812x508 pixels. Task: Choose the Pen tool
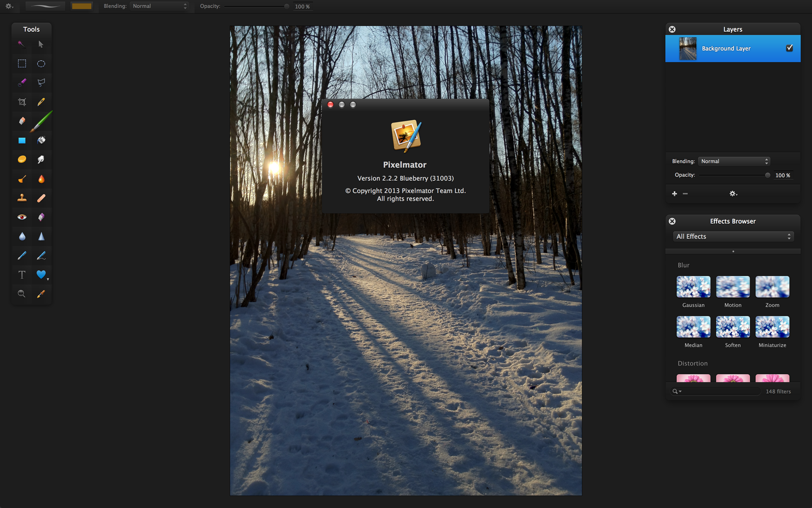(x=22, y=256)
